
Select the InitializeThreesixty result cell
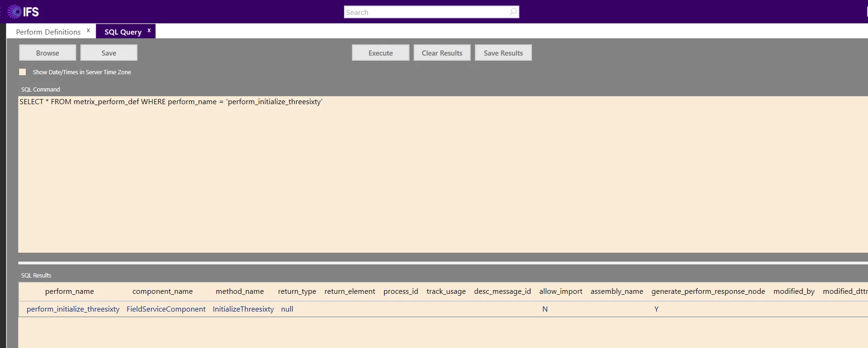pyautogui.click(x=243, y=309)
